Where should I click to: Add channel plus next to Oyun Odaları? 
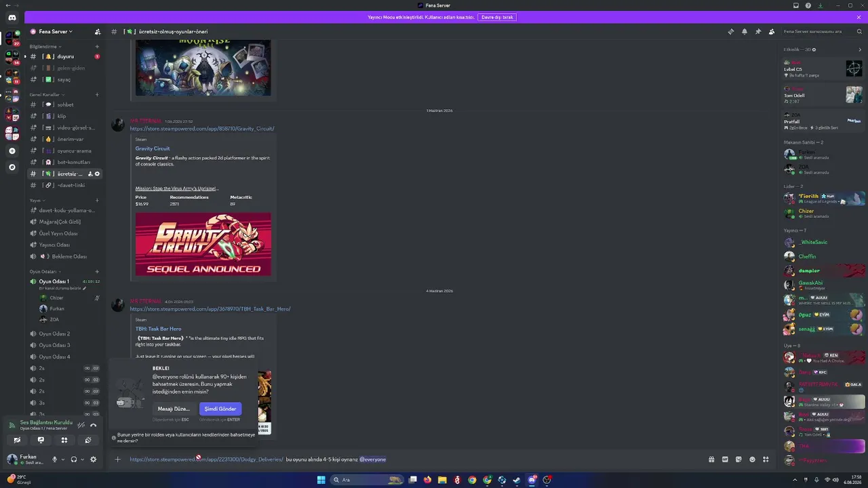(x=97, y=271)
